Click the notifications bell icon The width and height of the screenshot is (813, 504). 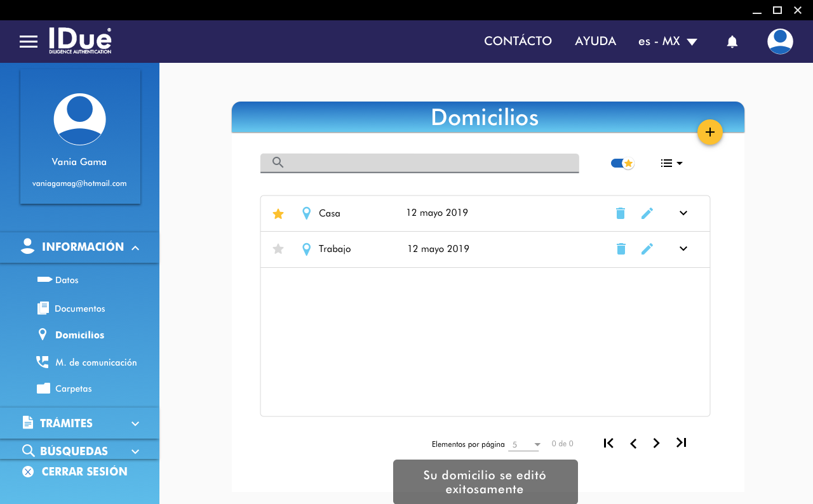pos(732,42)
